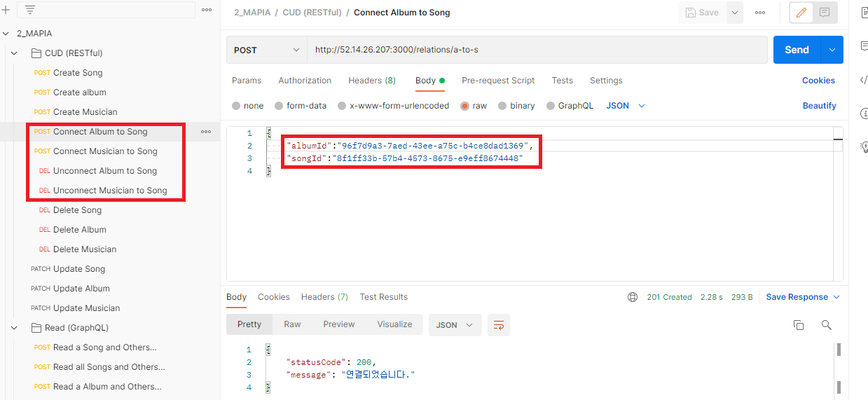Image resolution: width=868 pixels, height=400 pixels.
Task: Click the Save button
Action: [x=702, y=13]
